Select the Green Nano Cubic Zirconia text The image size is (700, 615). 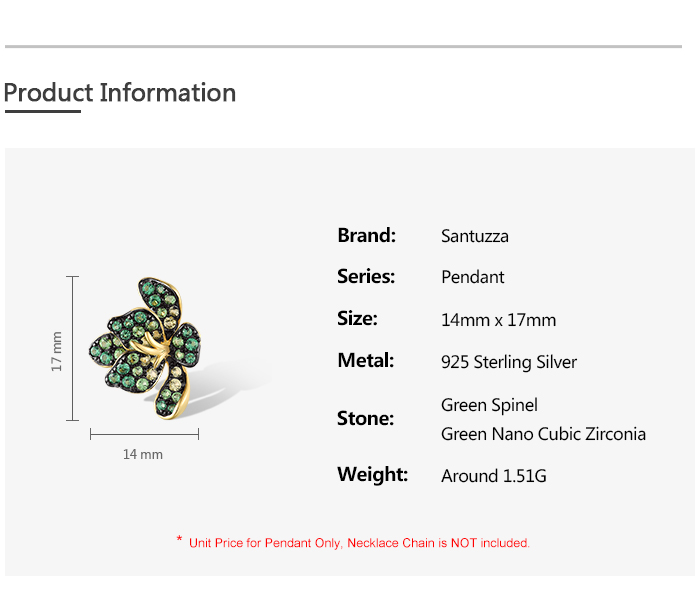pyautogui.click(x=543, y=434)
